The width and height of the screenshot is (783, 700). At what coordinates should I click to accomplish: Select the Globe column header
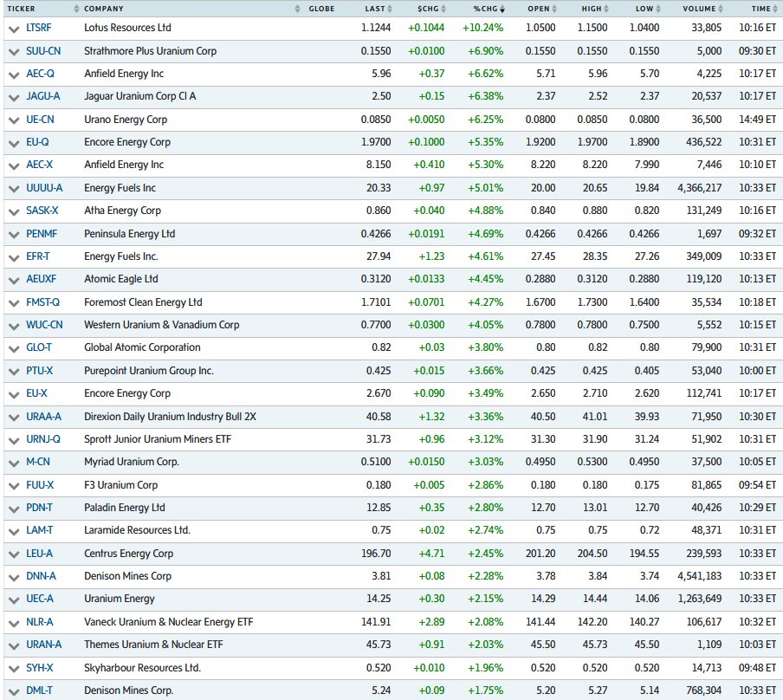321,9
